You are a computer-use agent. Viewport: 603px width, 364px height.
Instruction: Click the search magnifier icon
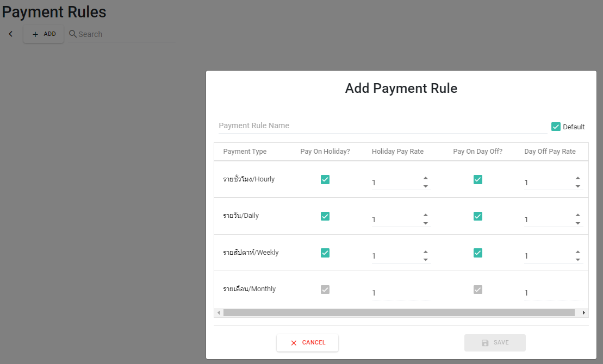73,34
